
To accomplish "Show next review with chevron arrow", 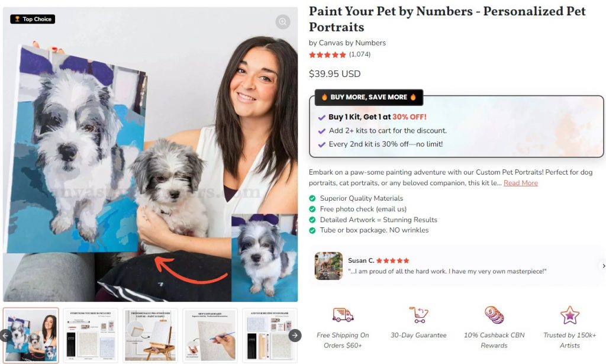I will point(603,266).
